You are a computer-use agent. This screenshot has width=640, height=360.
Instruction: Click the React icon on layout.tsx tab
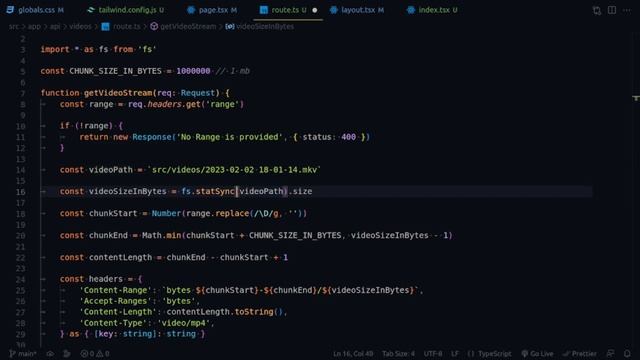click(x=334, y=10)
